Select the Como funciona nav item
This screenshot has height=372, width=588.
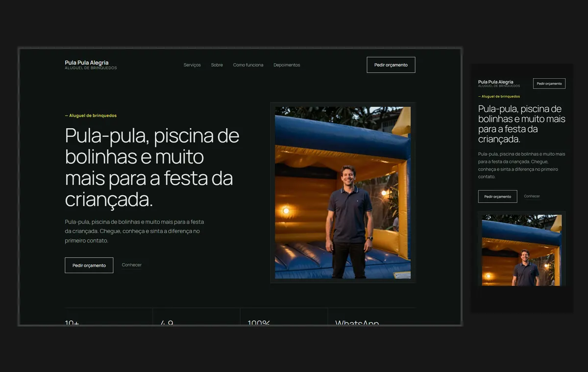[x=248, y=65]
